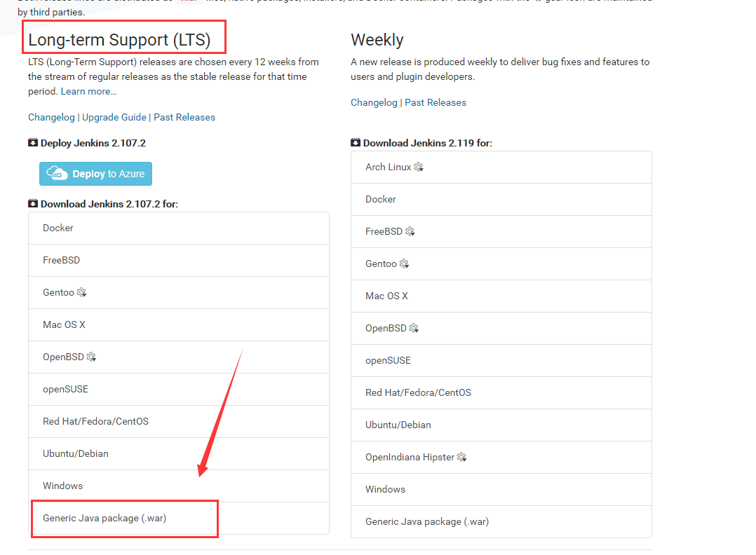Open the Weekly Changelog link
Viewport: 756px width, 555px height.
(374, 102)
